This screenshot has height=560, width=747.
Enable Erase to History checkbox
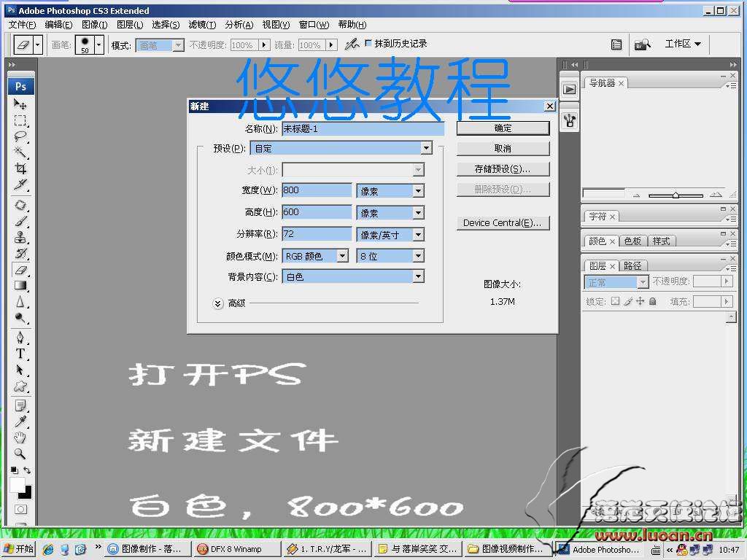[368, 43]
